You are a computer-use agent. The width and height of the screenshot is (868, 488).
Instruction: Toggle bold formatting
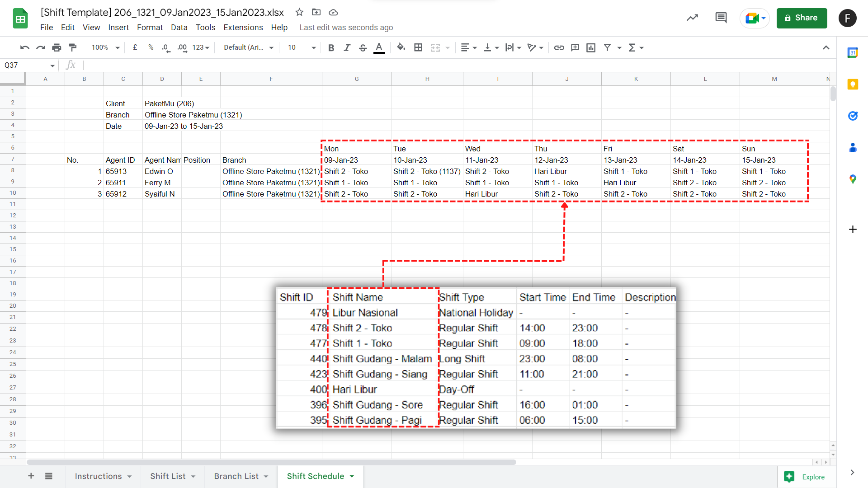(x=331, y=47)
